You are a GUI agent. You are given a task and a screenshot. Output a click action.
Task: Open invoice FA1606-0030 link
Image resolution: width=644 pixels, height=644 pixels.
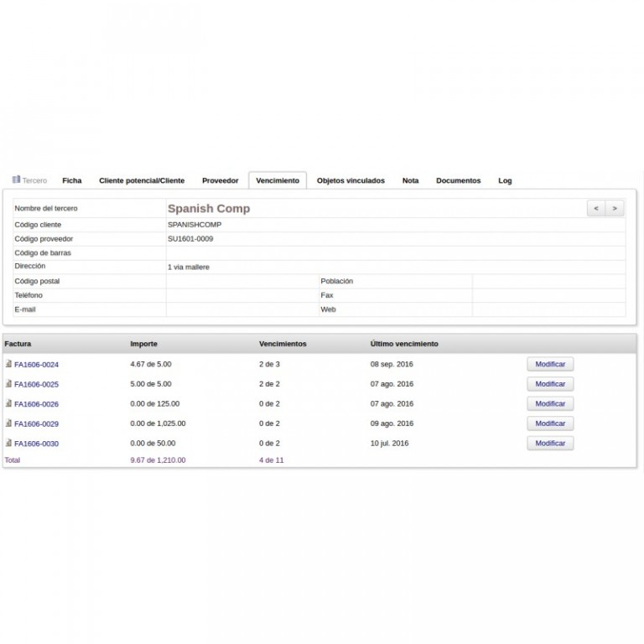click(37, 444)
